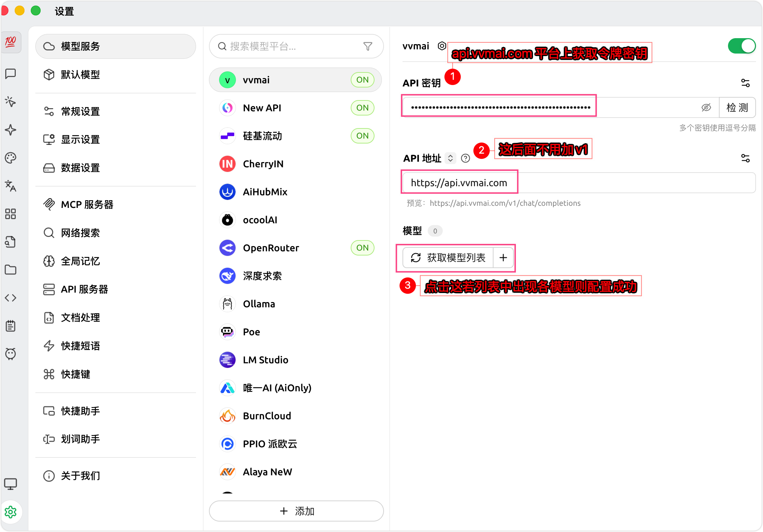Open 快捷键 settings section
763x532 pixels.
click(x=115, y=374)
